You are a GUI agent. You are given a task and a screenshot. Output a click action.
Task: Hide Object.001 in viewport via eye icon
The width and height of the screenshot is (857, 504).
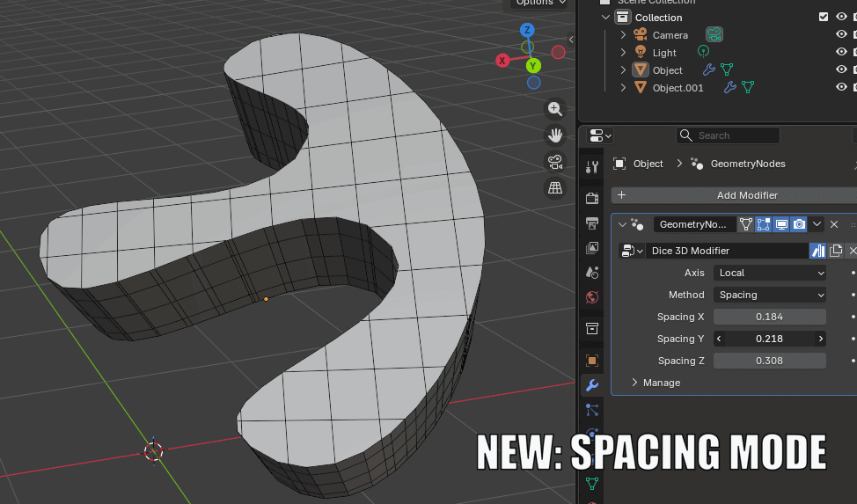click(841, 87)
